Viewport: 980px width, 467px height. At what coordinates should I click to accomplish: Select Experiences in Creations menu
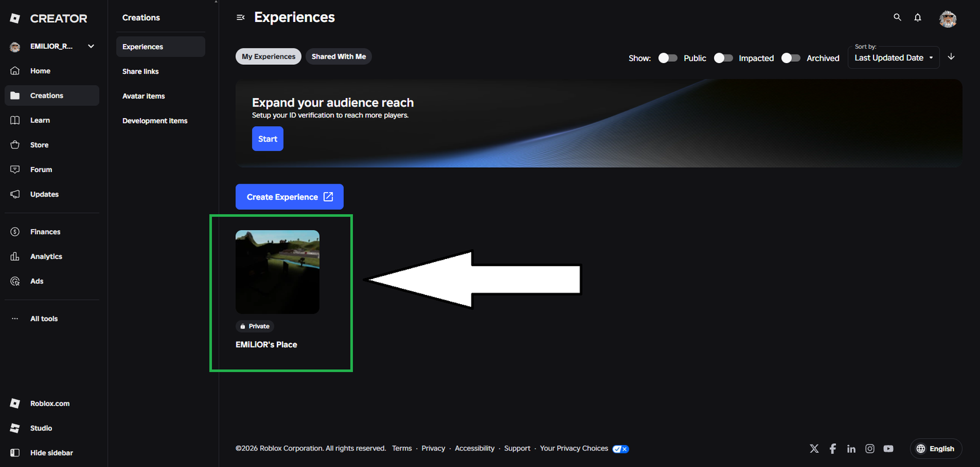pyautogui.click(x=160, y=47)
